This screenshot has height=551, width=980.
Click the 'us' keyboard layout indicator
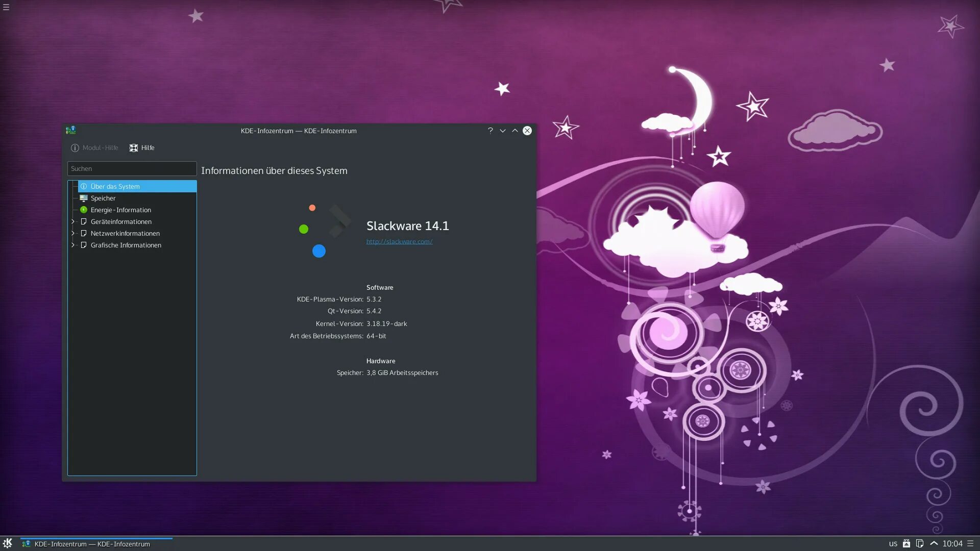893,543
